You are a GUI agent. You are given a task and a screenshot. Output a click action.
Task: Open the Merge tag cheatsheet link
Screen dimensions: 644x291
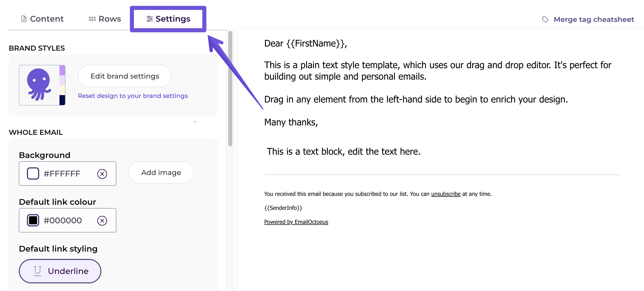tap(594, 19)
